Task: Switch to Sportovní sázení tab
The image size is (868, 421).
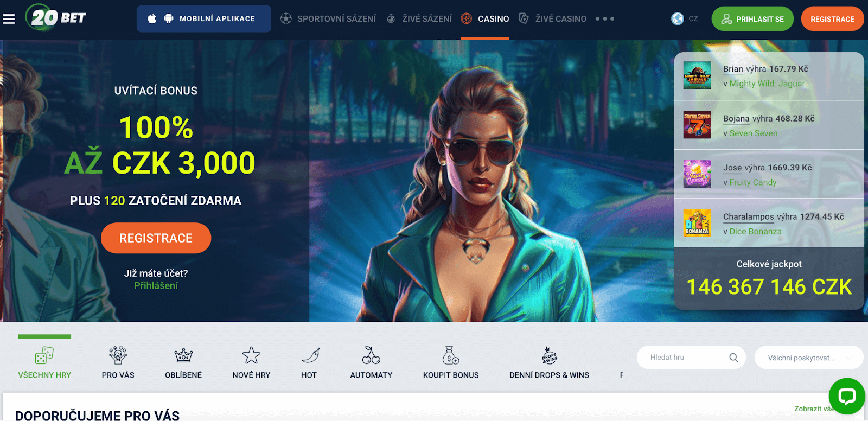Action: [328, 19]
